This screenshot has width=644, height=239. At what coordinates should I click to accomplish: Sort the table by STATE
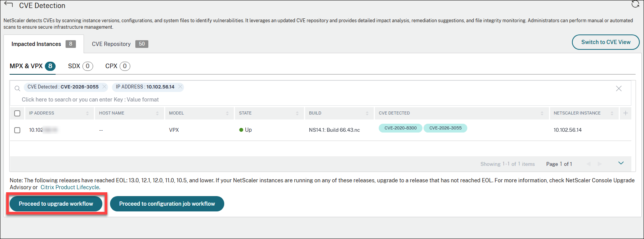click(x=297, y=113)
